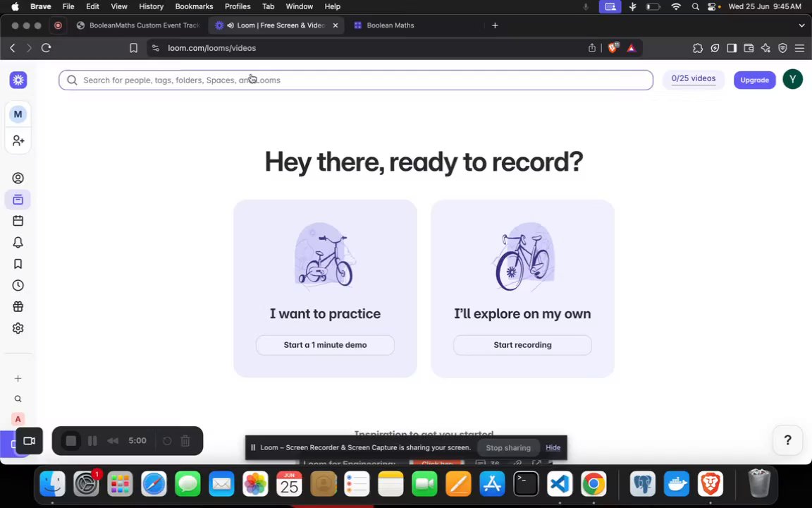Open Visual Studio Code from Dock
The height and width of the screenshot is (508, 812).
pyautogui.click(x=560, y=484)
